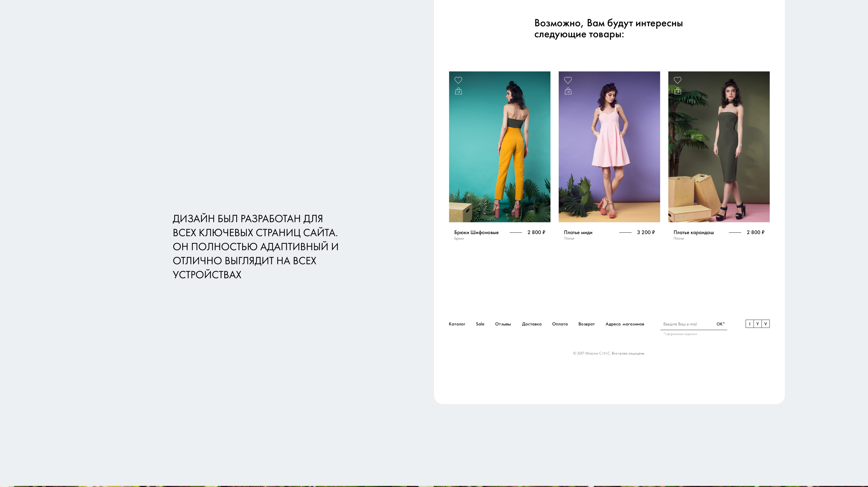Open Платье миди product image
The height and width of the screenshot is (487, 868).
tap(609, 147)
